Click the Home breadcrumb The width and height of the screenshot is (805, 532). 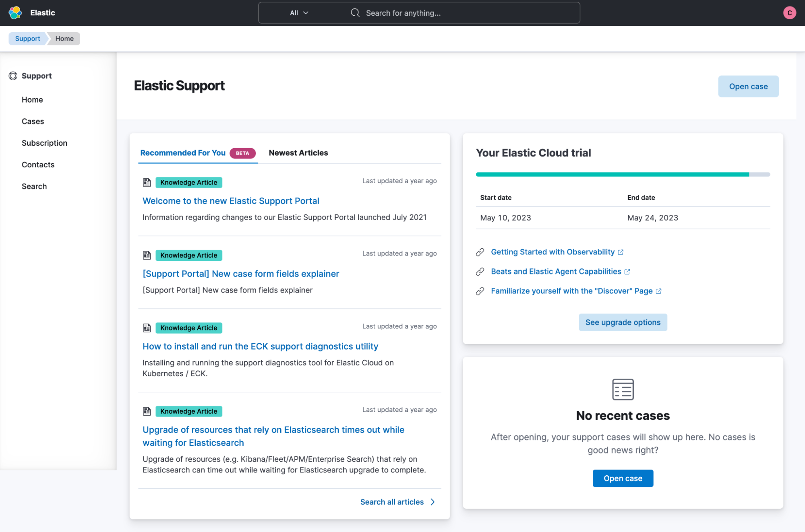64,39
